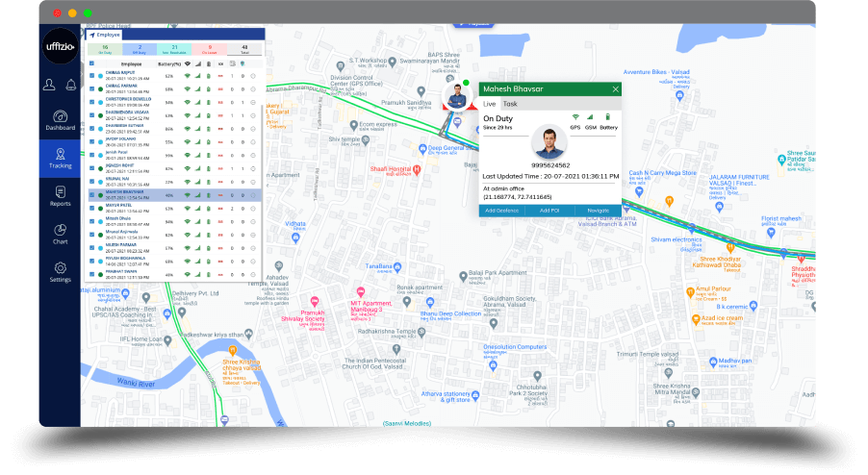Image resolution: width=868 pixels, height=475 pixels.
Task: Open the Chart section in the sidebar
Action: coord(60,234)
